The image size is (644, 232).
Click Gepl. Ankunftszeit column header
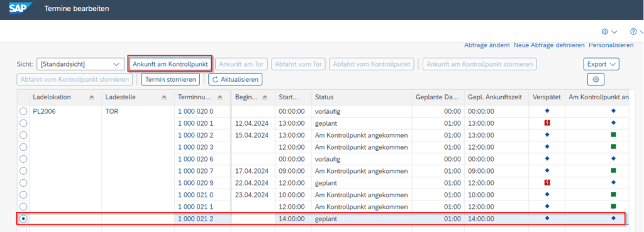(x=497, y=97)
